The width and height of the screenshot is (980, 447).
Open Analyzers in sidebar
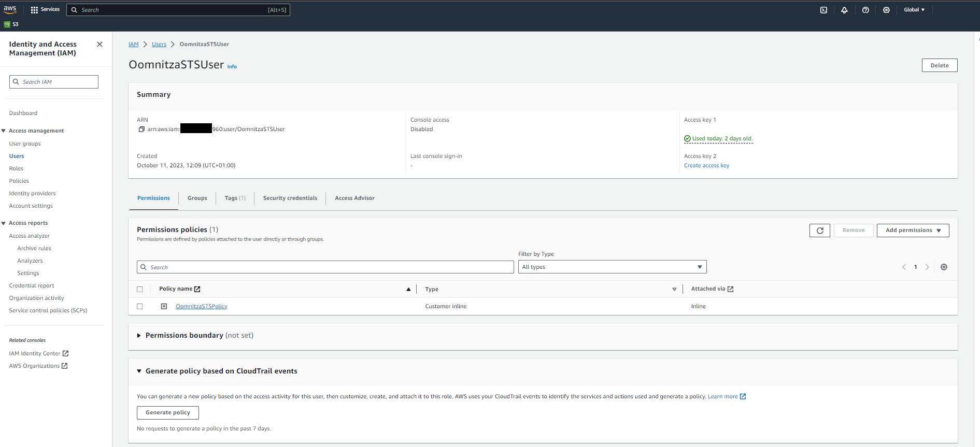coord(30,261)
